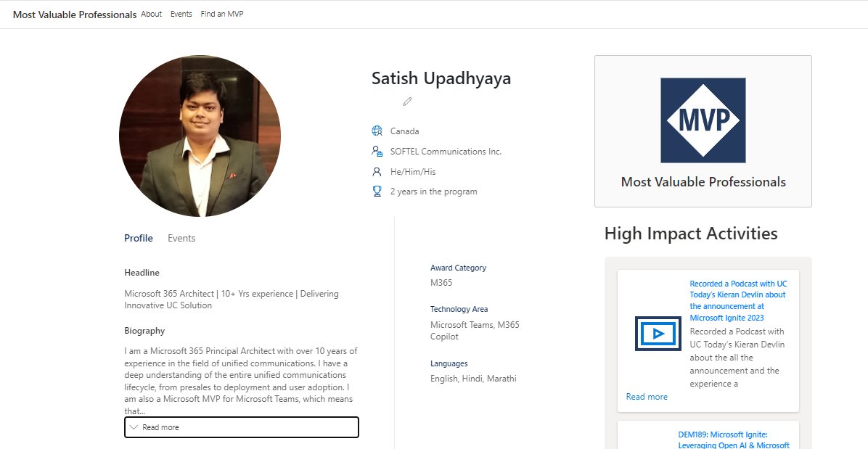
Task: Click the chevron on the biography Read more bar
Action: (134, 427)
